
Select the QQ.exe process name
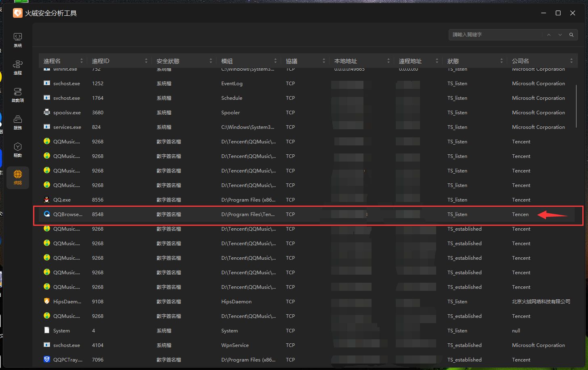pyautogui.click(x=62, y=200)
